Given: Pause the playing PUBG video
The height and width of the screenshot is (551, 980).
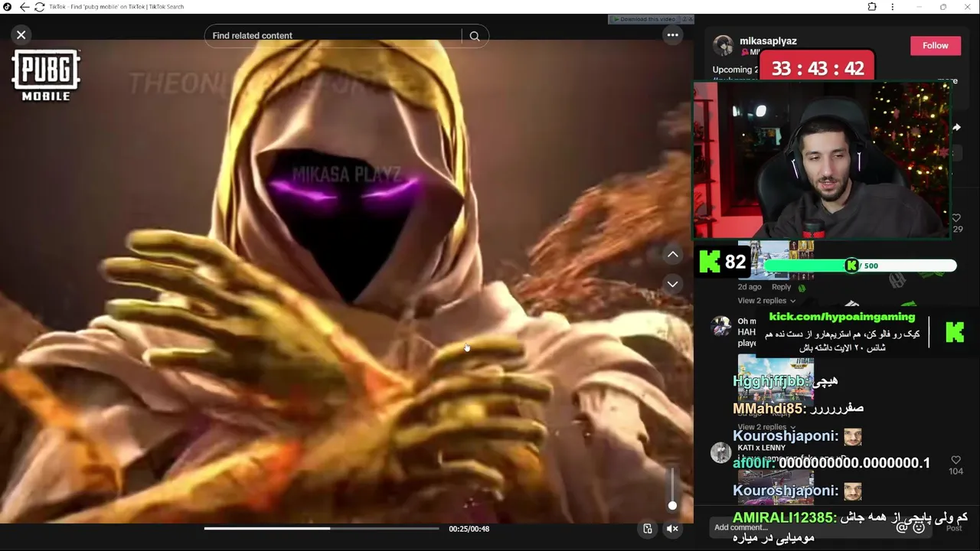Looking at the screenshot, I should [346, 281].
